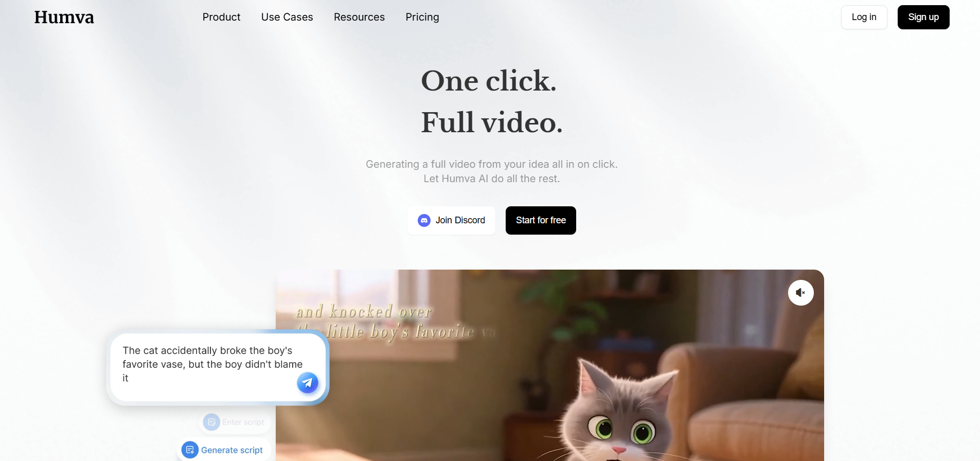
Task: Select the Generate script label
Action: click(x=232, y=450)
